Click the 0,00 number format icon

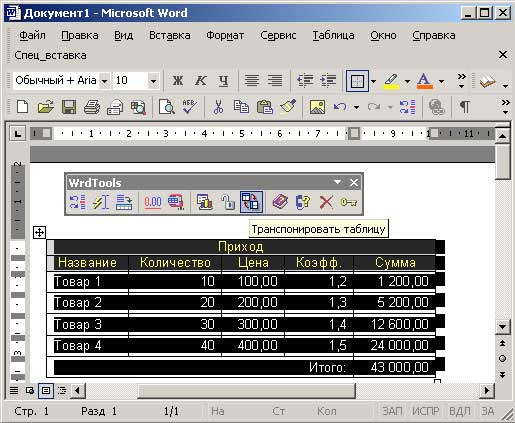coord(153,202)
